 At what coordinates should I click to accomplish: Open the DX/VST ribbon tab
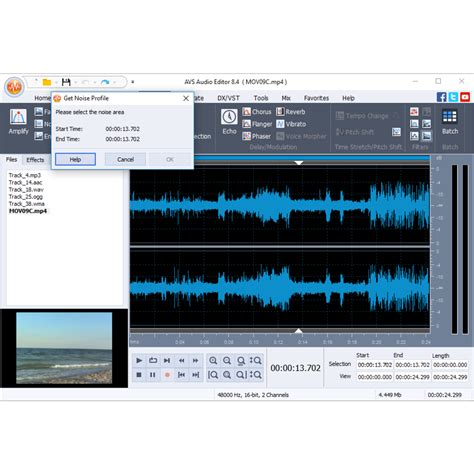(x=228, y=98)
